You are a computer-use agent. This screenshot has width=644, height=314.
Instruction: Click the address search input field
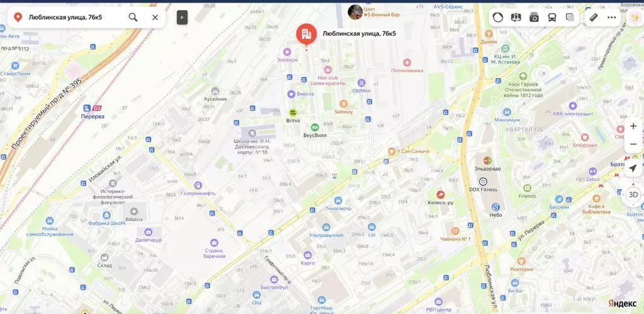[76, 17]
